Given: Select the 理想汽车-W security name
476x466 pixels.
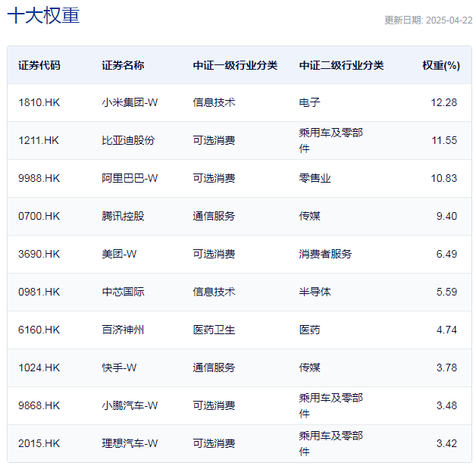Looking at the screenshot, I should click(130, 443).
